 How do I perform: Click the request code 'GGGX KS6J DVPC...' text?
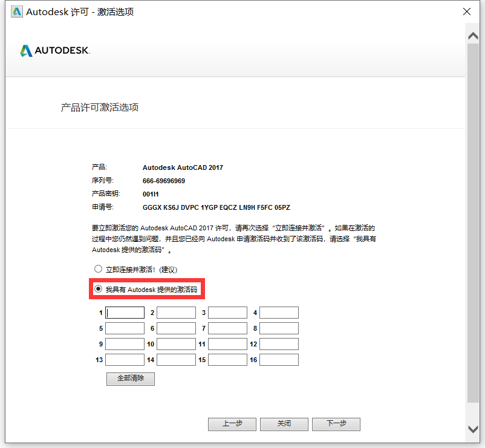tap(216, 207)
